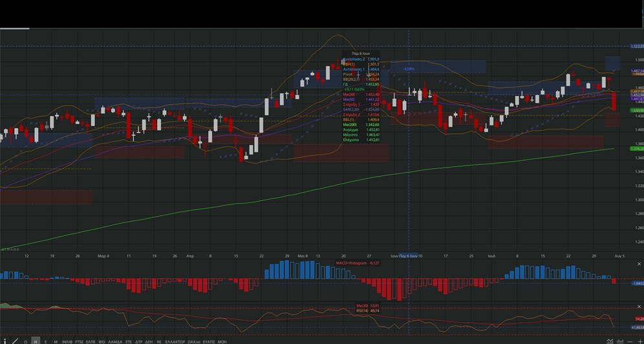Open the ΛΑΜΔΑ symbol tab
This screenshot has height=344, width=644.
115,341
